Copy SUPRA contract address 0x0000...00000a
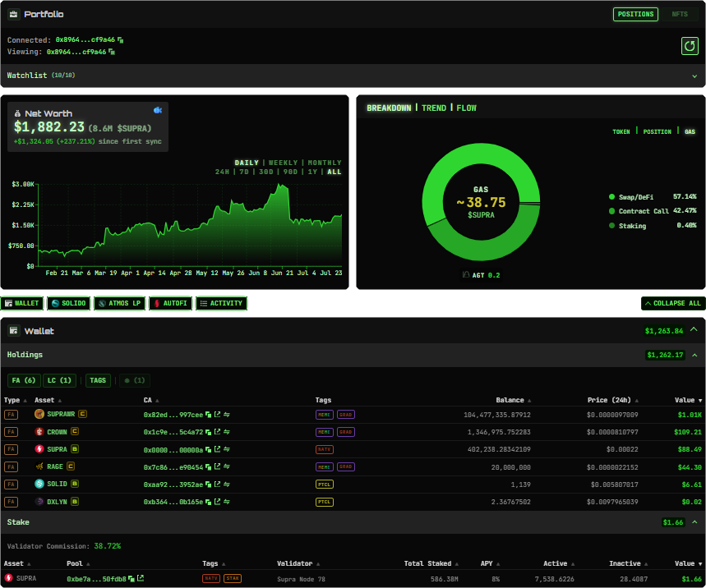Viewport: 706px width, 588px height. (208, 449)
